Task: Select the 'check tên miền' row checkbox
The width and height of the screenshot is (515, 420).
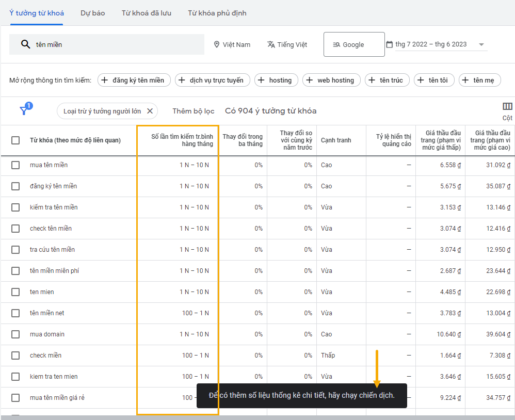Action: (x=15, y=229)
